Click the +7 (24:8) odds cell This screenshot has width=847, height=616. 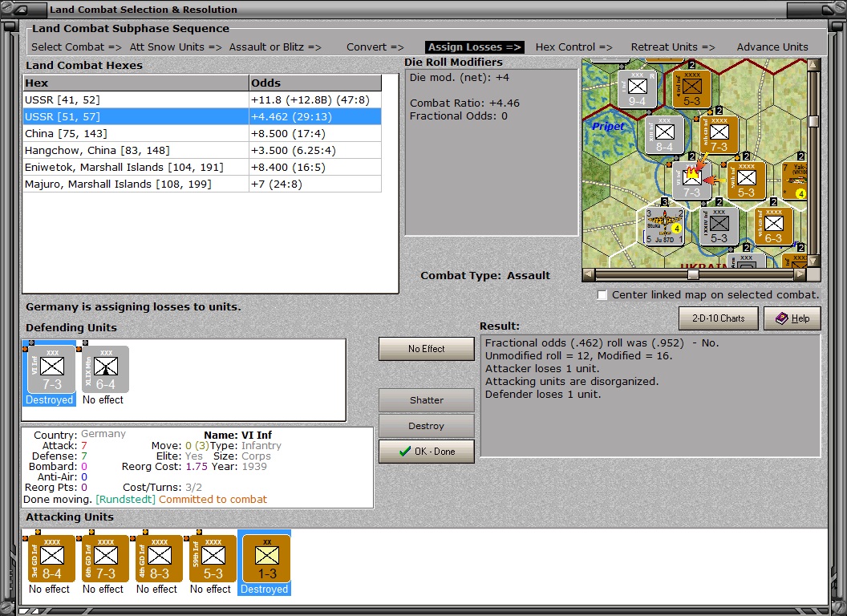point(315,184)
